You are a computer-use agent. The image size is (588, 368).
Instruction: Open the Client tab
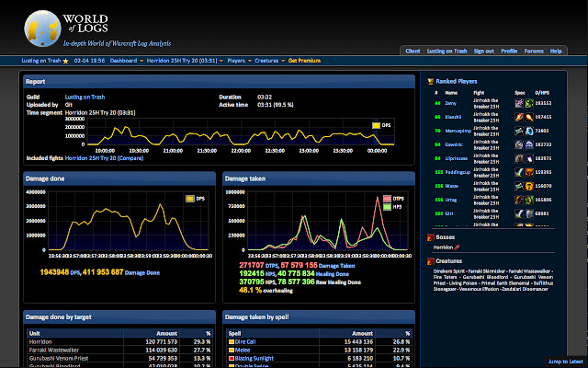coord(413,52)
